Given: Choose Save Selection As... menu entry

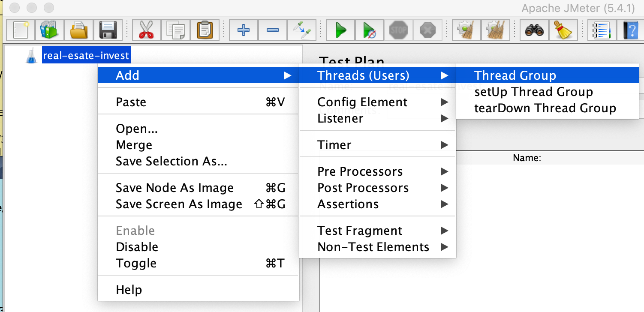Looking at the screenshot, I should tap(199, 161).
